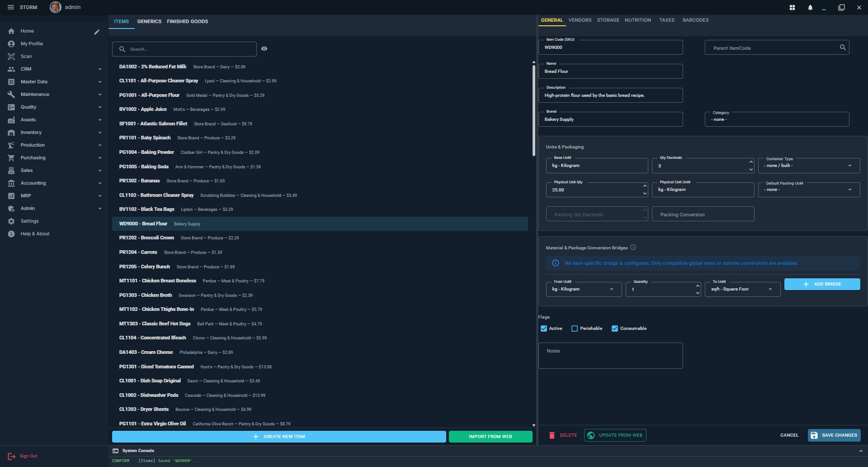Click the Master Data icon
The width and height of the screenshot is (868, 467).
(11, 82)
